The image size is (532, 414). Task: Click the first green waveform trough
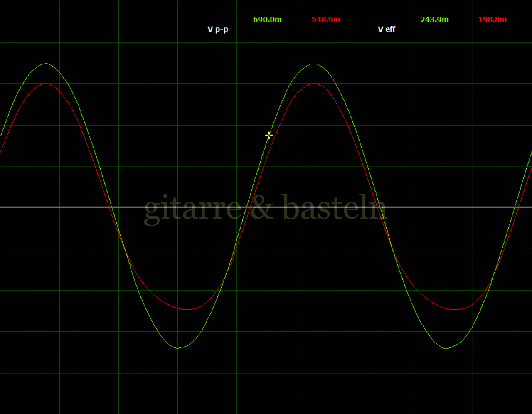(x=178, y=348)
